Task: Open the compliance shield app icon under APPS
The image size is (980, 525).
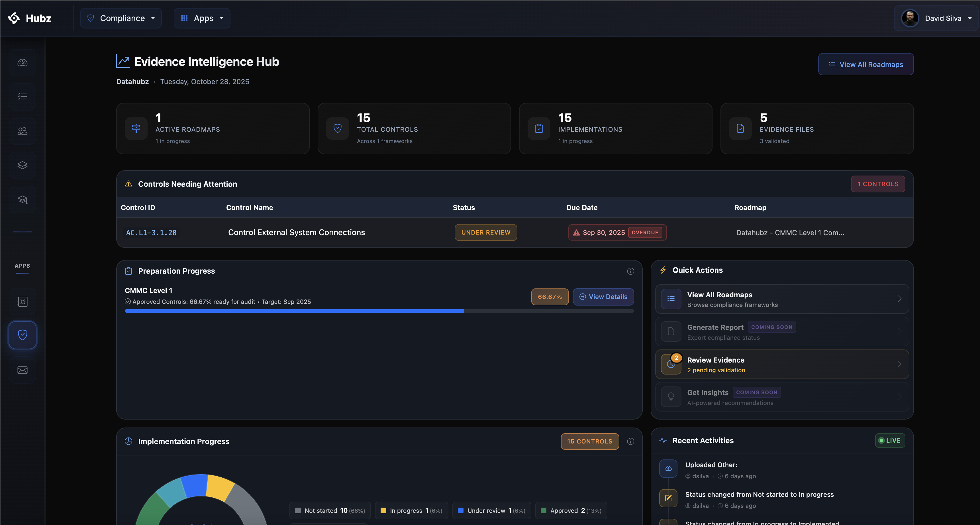Action: (22, 335)
